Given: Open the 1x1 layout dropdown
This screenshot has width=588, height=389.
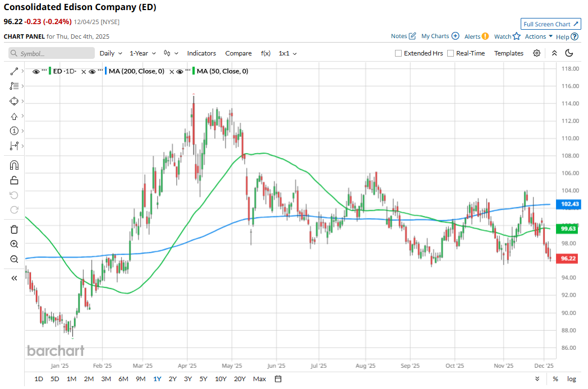Looking at the screenshot, I should (x=288, y=53).
